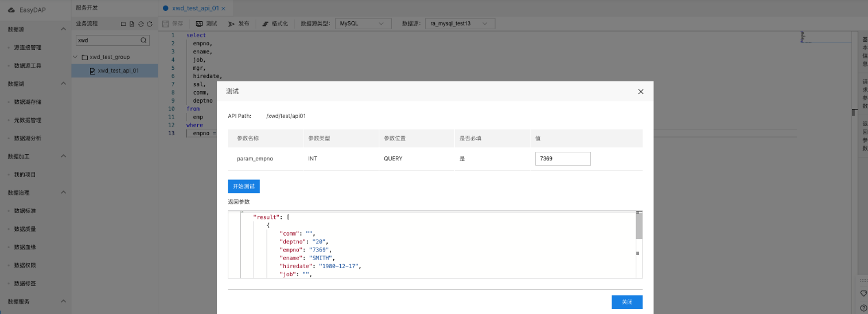Click the 返回参数 result scrollbar thumb
The height and width of the screenshot is (314, 868).
click(x=639, y=226)
